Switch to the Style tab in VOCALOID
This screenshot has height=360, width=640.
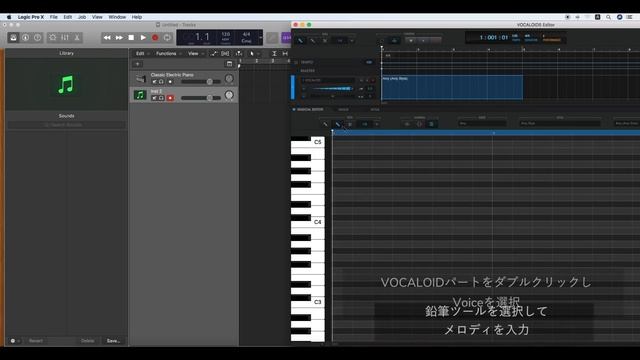[374, 109]
